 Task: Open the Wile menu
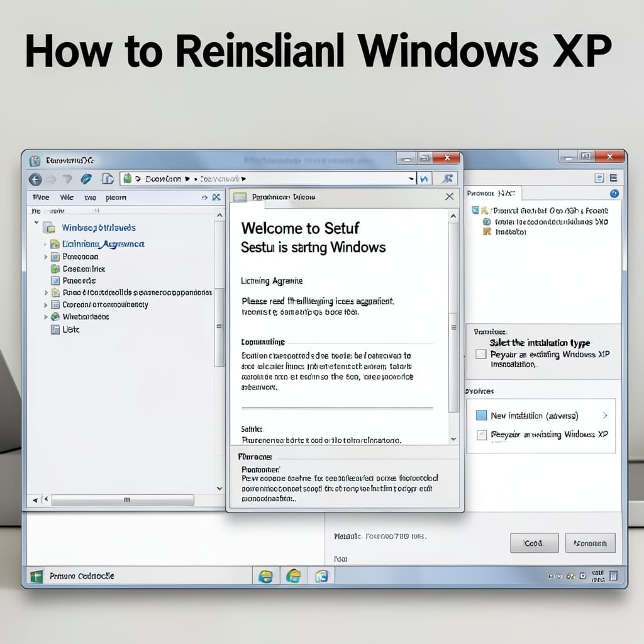tap(67, 197)
